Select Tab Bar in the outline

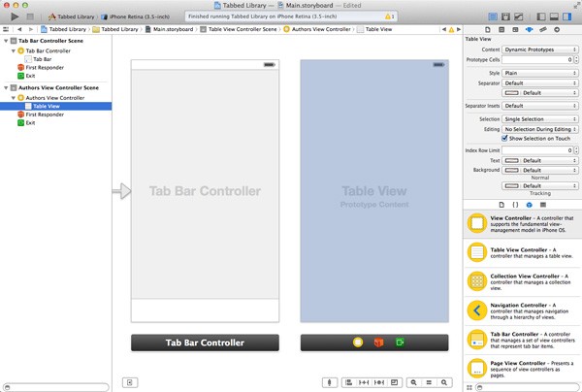click(43, 59)
